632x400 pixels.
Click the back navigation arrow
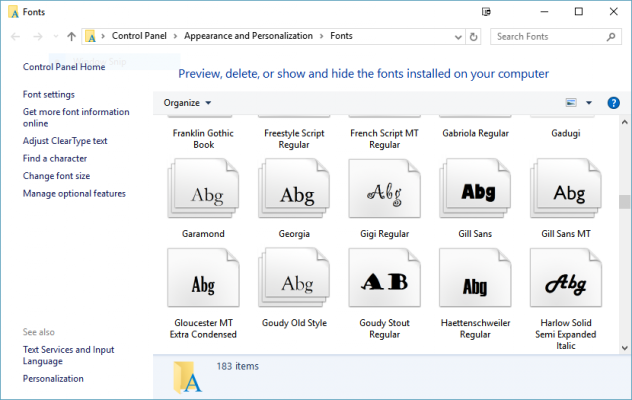[x=15, y=37]
